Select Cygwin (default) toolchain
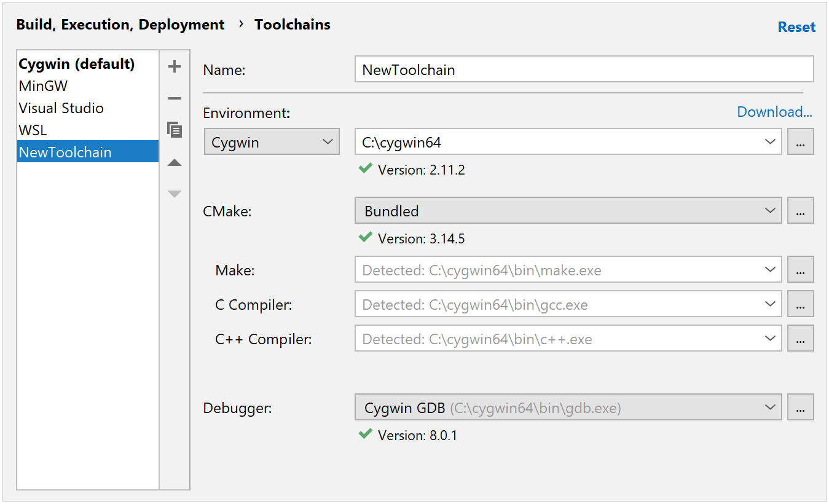Viewport: 829px width, 504px height. 88,64
